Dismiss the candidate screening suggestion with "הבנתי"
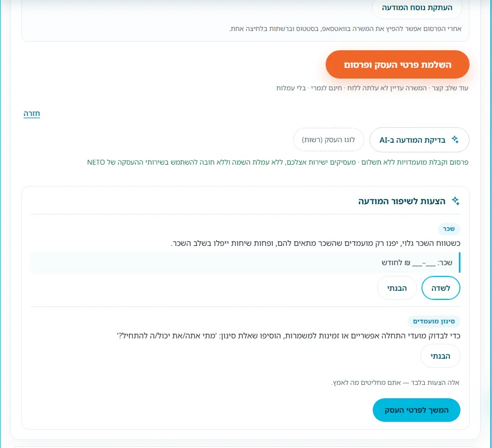 (440, 356)
